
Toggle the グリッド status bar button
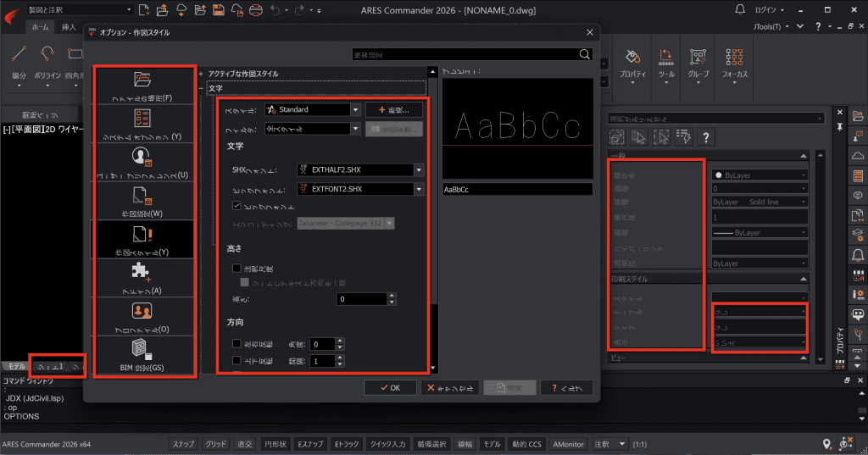[x=216, y=444]
